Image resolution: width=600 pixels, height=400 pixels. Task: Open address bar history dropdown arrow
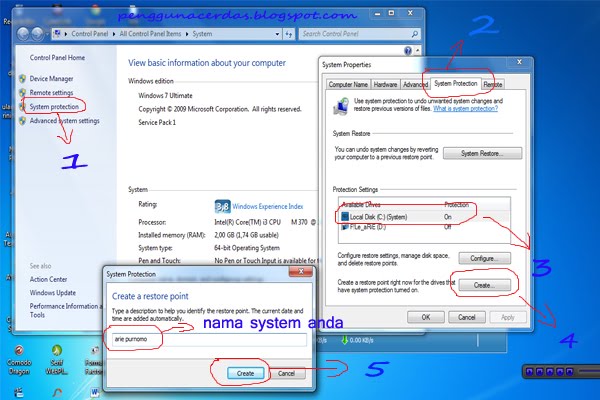coord(277,34)
